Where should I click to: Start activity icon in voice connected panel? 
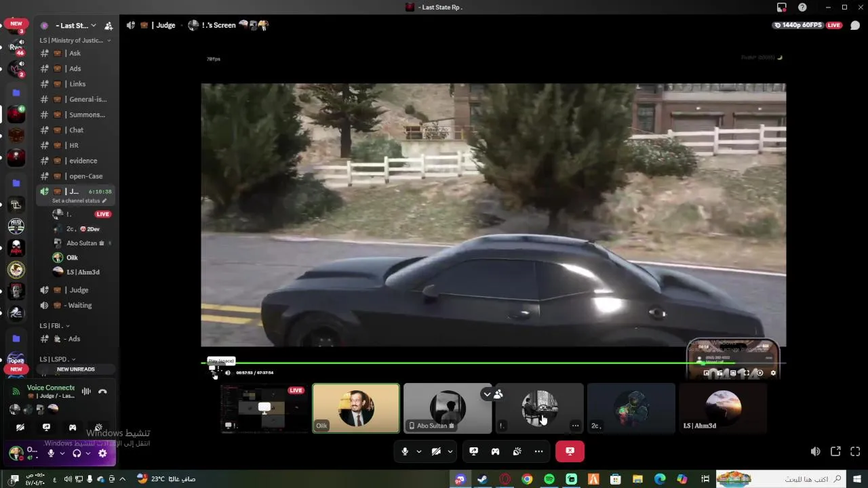coord(73,428)
